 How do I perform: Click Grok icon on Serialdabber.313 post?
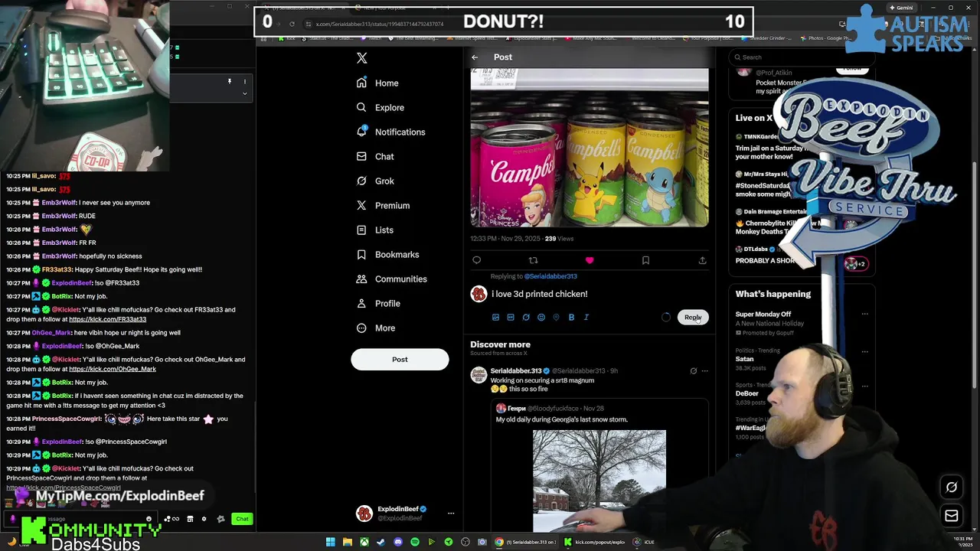click(694, 371)
